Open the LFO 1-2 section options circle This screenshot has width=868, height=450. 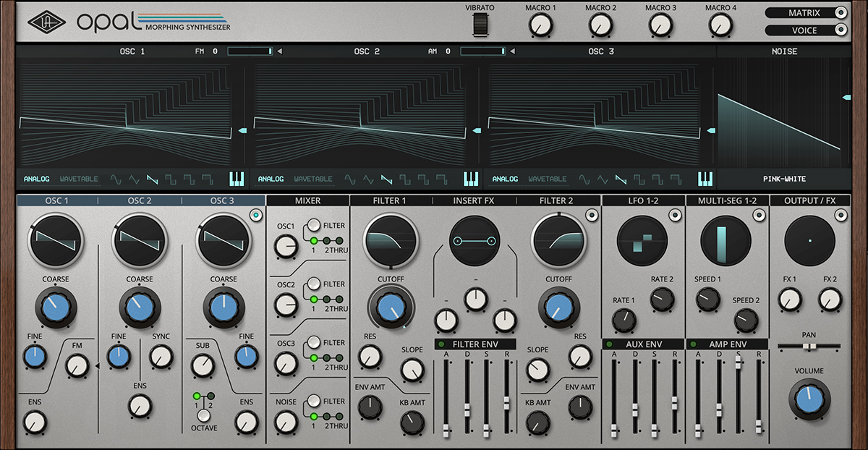point(675,214)
